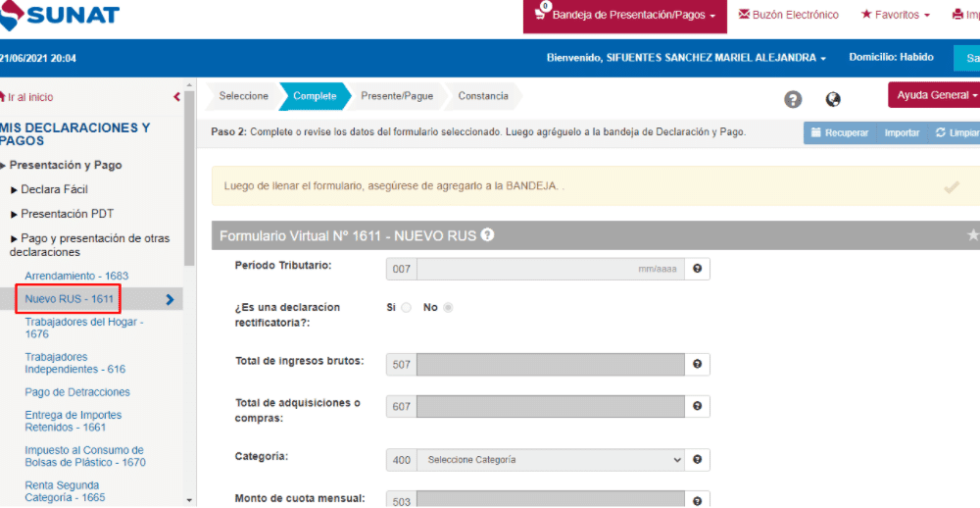Click the Periodo Tributario input field
This screenshot has width=980, height=508.
point(550,269)
